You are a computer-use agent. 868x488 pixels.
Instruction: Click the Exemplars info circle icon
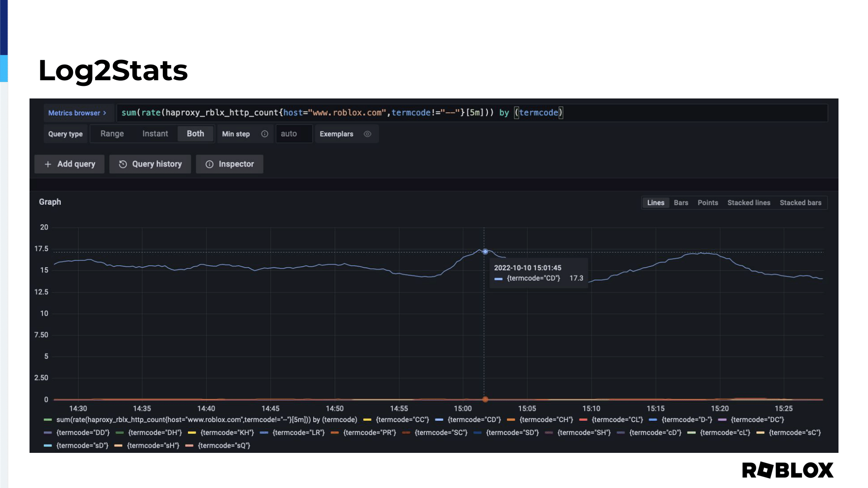367,134
